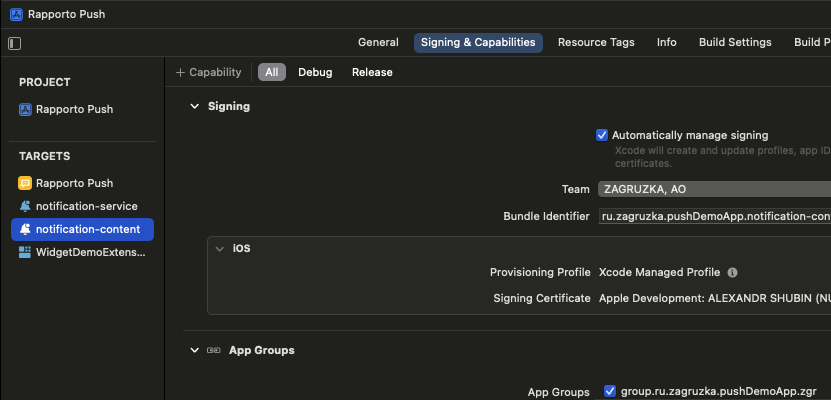Screen dimensions: 831x400
Task: Switch to the Build Settings tab
Action: pyautogui.click(x=735, y=42)
